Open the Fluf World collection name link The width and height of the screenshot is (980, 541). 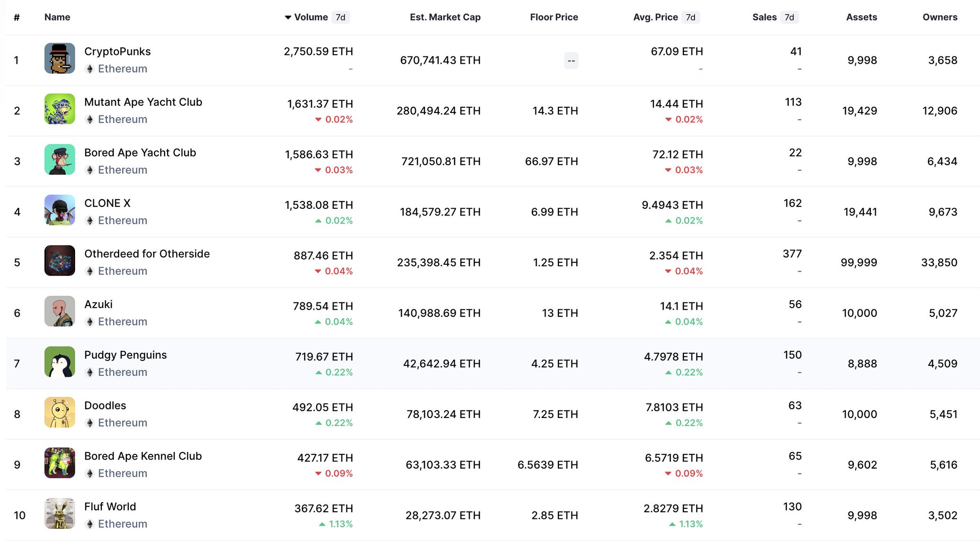coord(110,507)
